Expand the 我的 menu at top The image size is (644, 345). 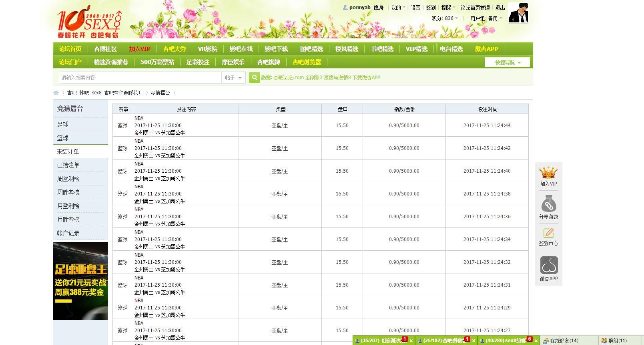397,8
